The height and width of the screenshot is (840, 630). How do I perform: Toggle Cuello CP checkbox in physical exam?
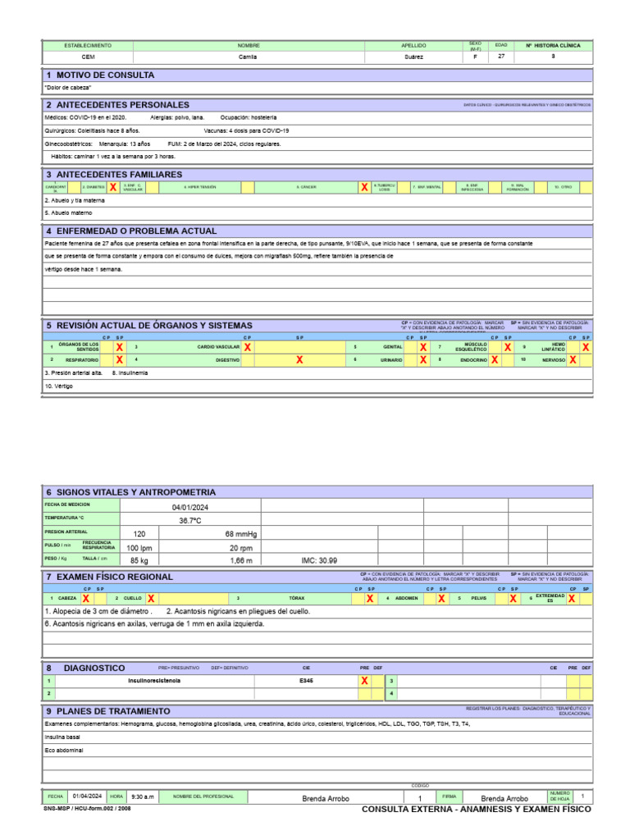(x=151, y=598)
